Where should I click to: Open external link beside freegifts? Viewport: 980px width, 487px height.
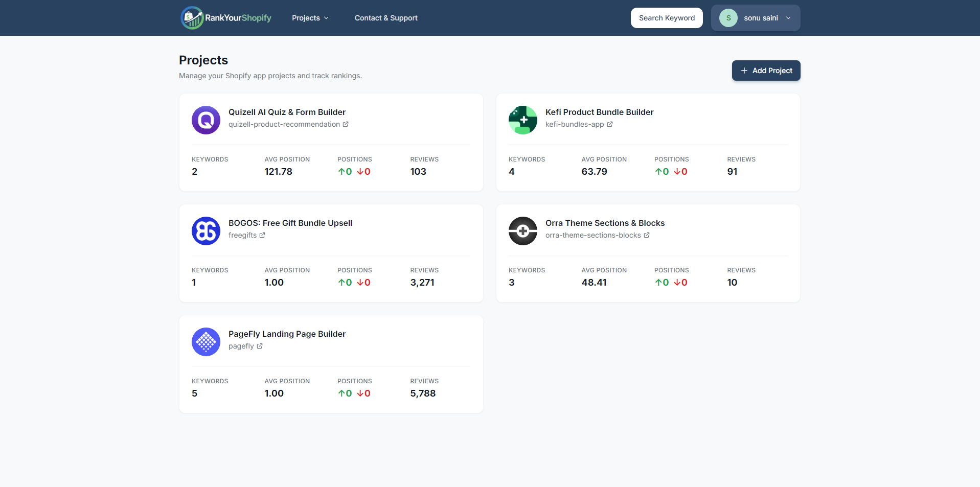262,235
